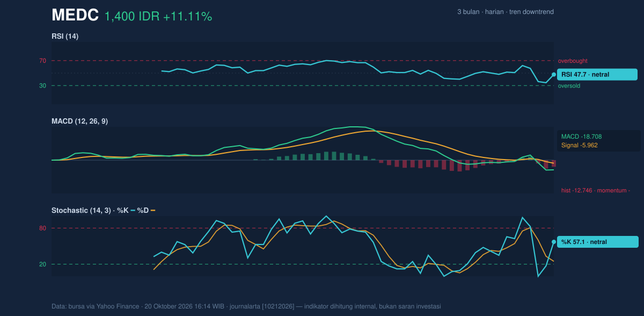Image resolution: width=644 pixels, height=316 pixels.
Task: Click the RSI line's last data point dot
Action: (554, 75)
